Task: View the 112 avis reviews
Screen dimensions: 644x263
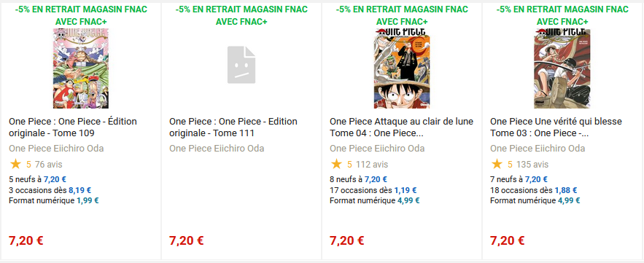Action: click(x=372, y=165)
